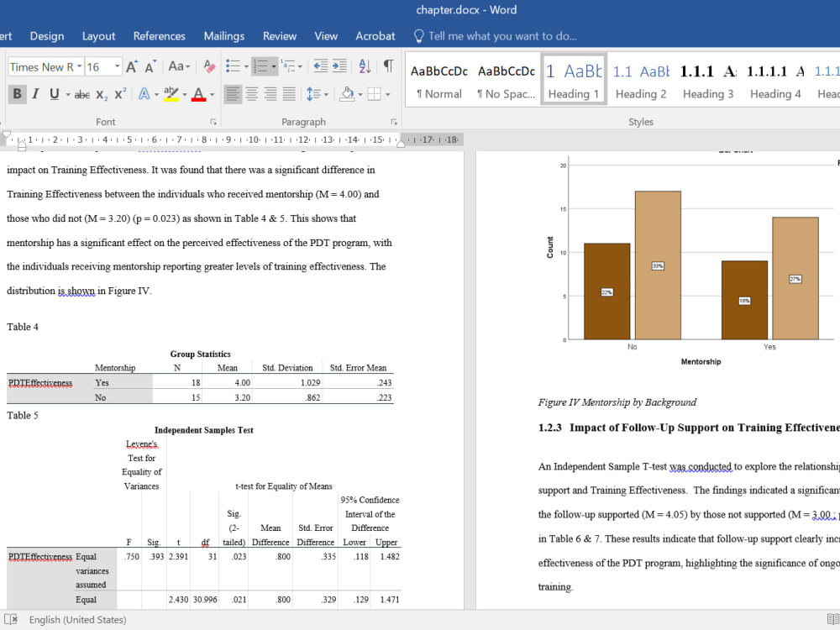Apply Heading 3 style
Viewport: 840px width, 630px height.
(707, 81)
